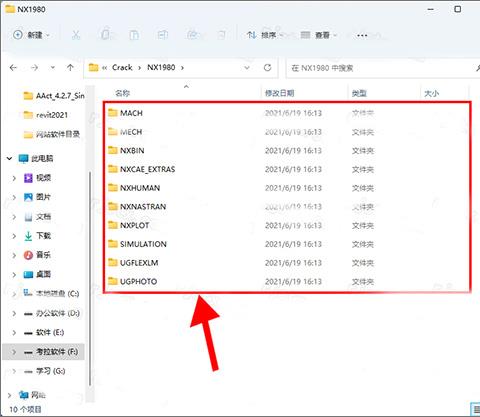This screenshot has height=417, width=480.
Task: Open AAct_4.2.7 folder in sidebar
Action: point(54,96)
